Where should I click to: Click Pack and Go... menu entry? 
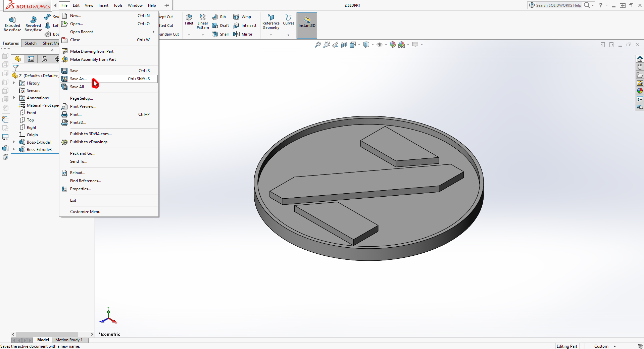[83, 153]
